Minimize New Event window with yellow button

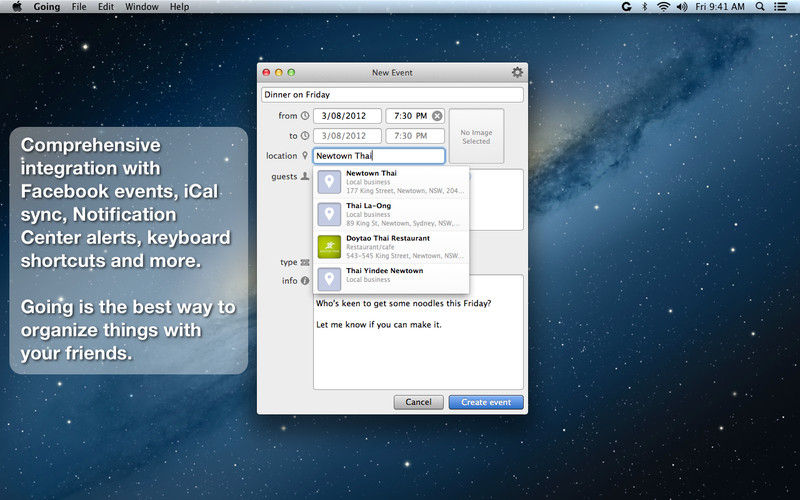point(279,72)
